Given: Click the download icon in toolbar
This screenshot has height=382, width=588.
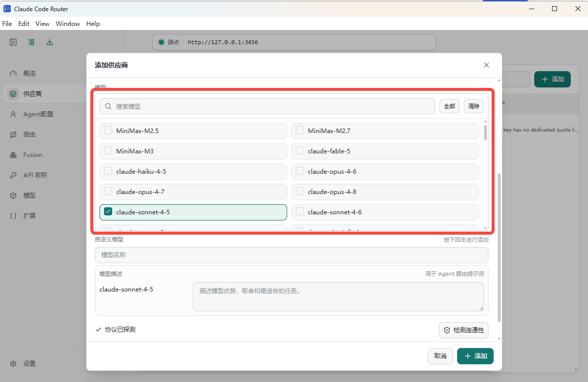Looking at the screenshot, I should coord(50,42).
